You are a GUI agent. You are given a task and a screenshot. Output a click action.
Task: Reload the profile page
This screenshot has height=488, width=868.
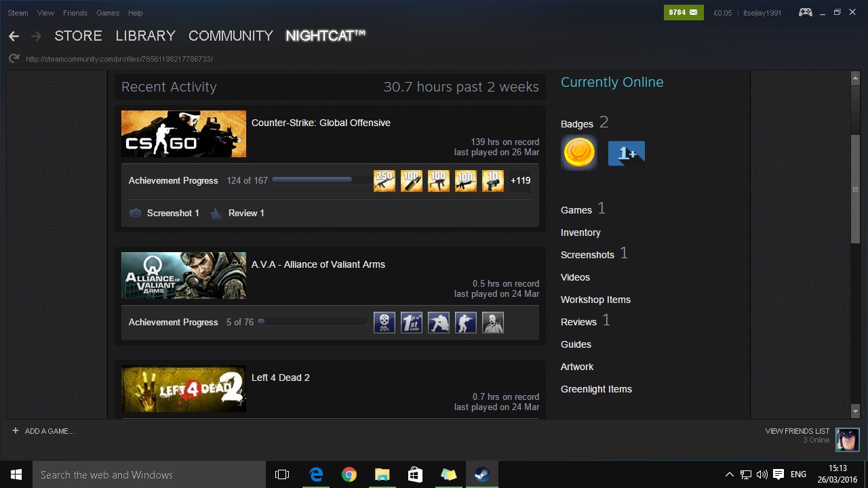pos(14,59)
